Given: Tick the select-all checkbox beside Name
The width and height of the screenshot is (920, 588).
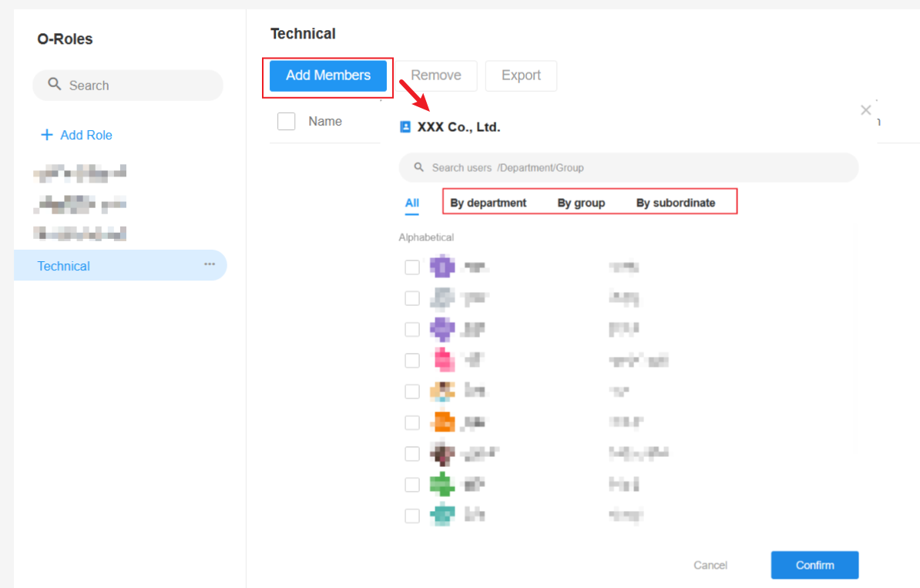Looking at the screenshot, I should 287,121.
